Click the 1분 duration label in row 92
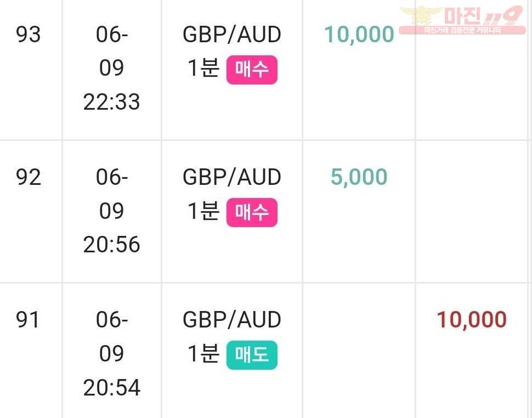Image resolution: width=532 pixels, height=418 pixels. [x=203, y=210]
